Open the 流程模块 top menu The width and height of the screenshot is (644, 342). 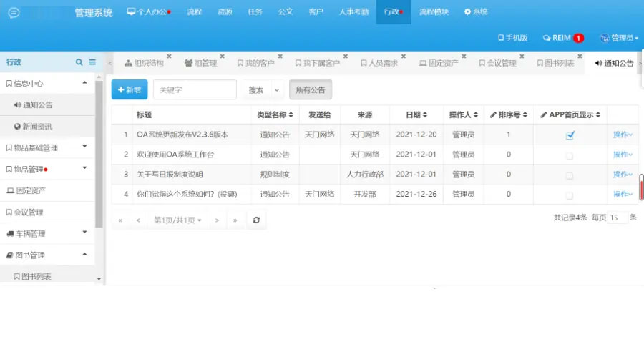[434, 12]
